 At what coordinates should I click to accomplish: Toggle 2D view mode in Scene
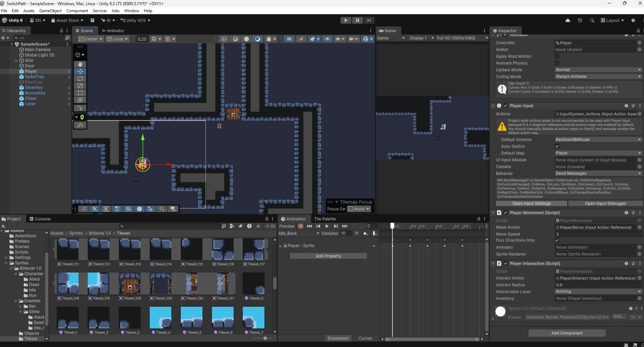point(289,39)
